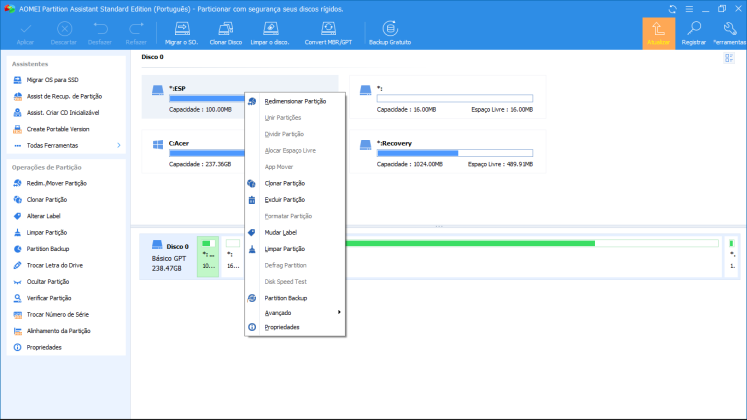Choose Clonar Partição from context menu

click(295, 183)
